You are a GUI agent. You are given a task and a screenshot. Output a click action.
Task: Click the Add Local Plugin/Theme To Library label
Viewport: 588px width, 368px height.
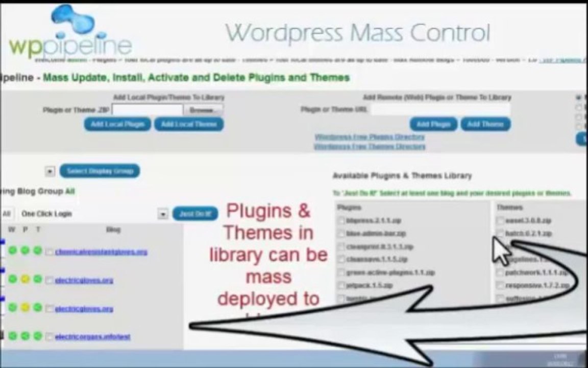point(169,97)
